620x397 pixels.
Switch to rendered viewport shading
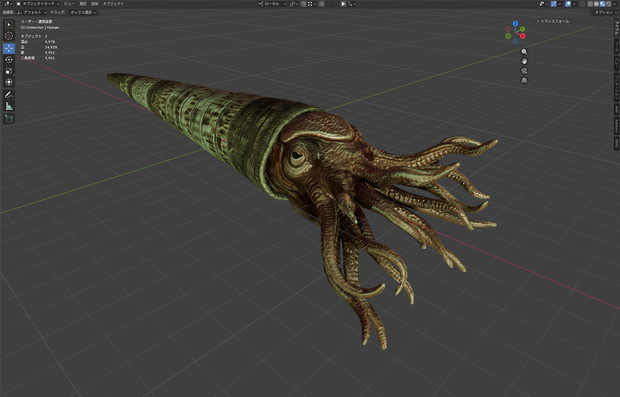coord(609,4)
